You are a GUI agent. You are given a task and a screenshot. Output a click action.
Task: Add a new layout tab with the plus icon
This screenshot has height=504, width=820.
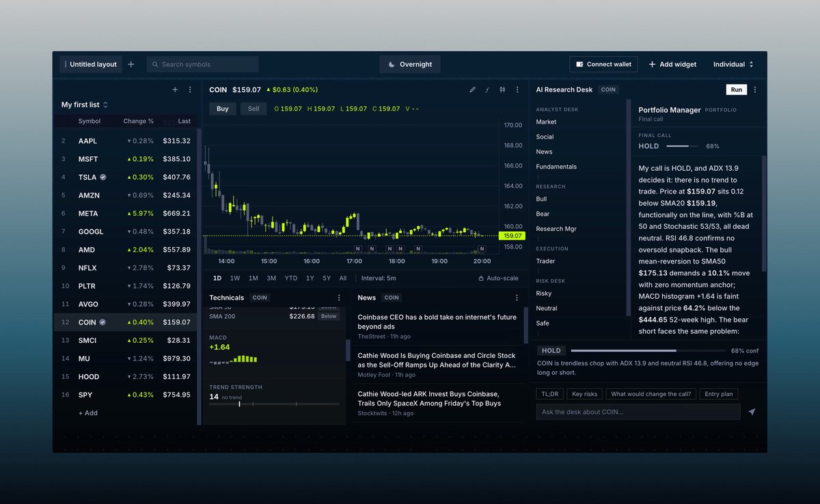click(x=131, y=64)
